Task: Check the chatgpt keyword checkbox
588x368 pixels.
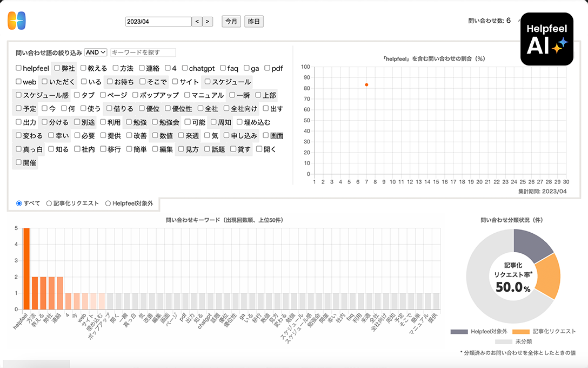Action: (x=184, y=68)
